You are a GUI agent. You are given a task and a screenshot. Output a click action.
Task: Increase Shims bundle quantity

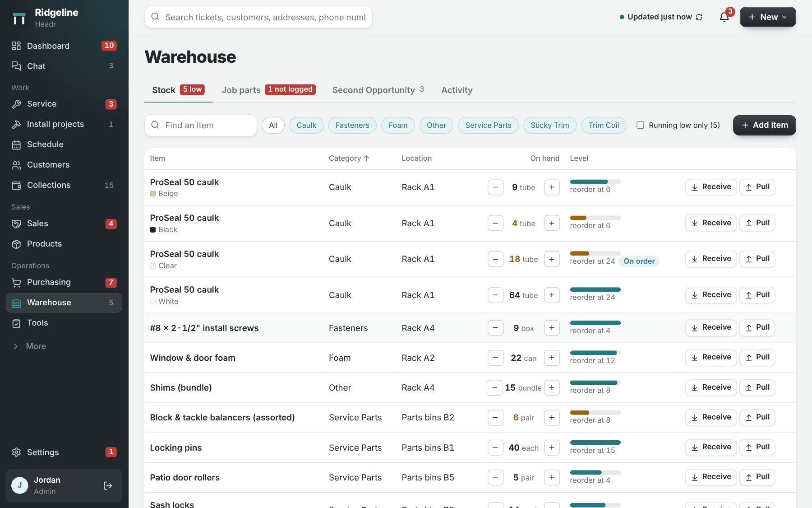[552, 387]
